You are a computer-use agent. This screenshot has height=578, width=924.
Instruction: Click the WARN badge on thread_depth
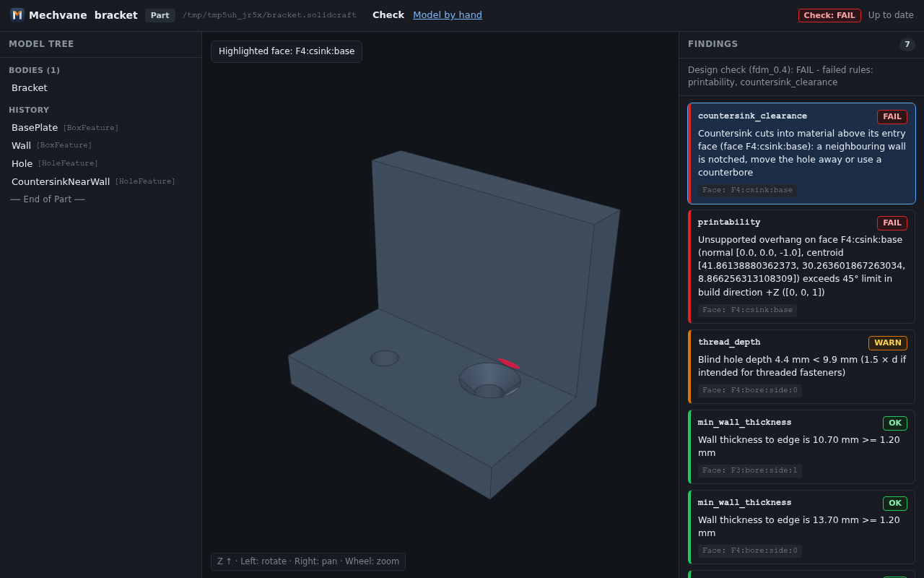888,343
